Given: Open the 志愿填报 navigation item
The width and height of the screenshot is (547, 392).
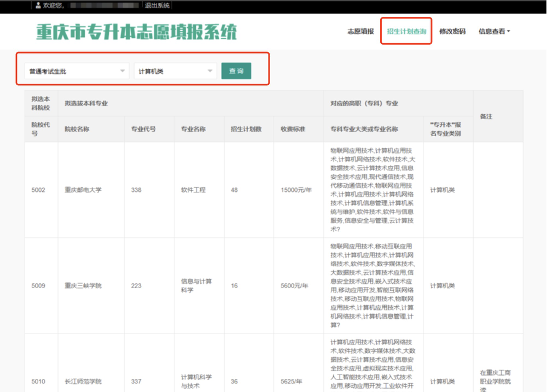Looking at the screenshot, I should tap(360, 32).
